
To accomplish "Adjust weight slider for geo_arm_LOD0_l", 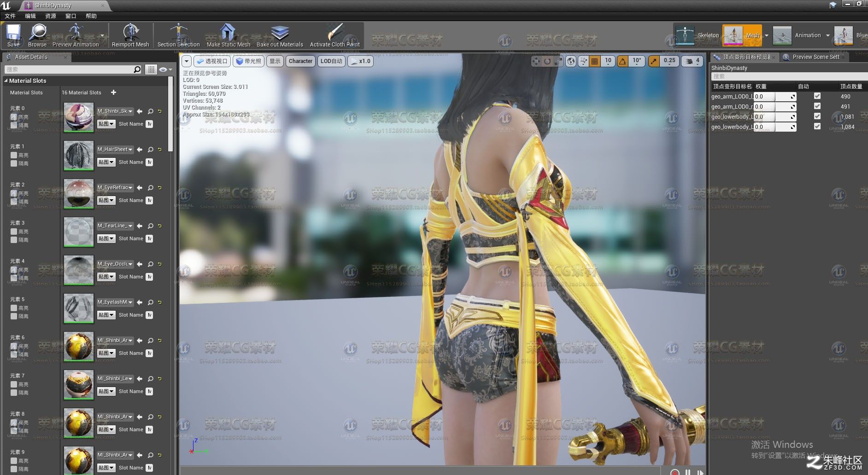I will pyautogui.click(x=775, y=97).
